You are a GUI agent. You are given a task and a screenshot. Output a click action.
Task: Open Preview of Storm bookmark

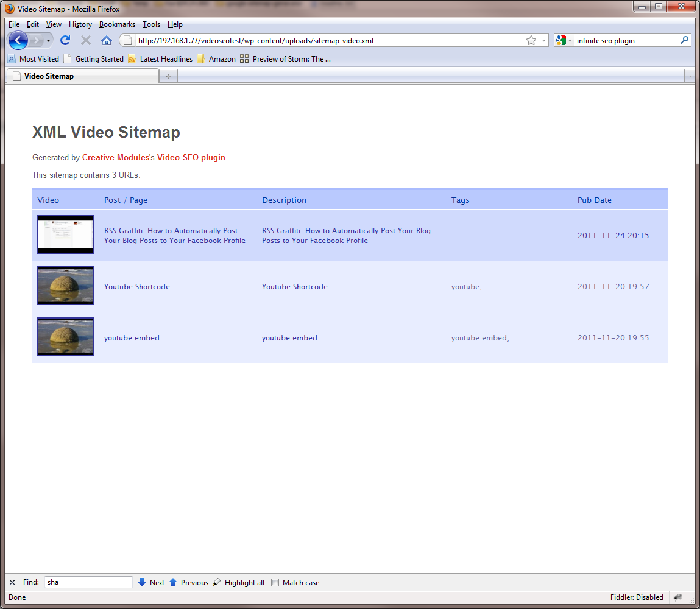point(285,59)
